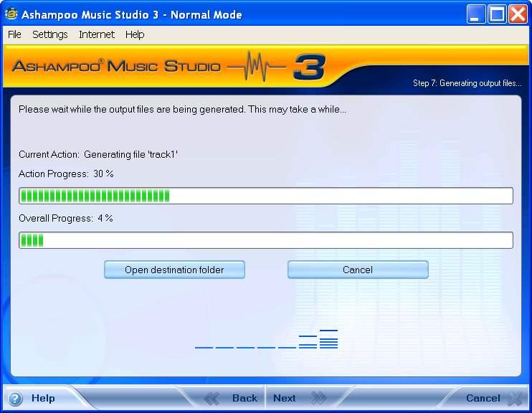Click the blue question mark Help icon
532x413 pixels.
(x=15, y=399)
